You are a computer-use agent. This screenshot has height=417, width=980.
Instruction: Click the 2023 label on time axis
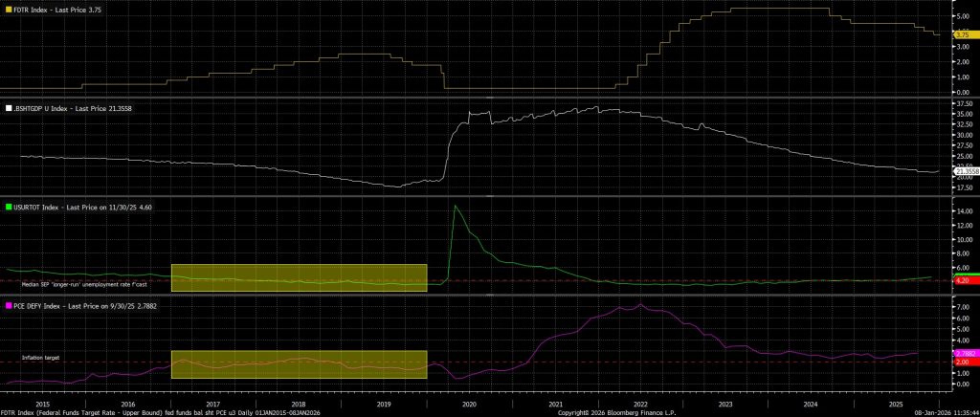tap(724, 405)
